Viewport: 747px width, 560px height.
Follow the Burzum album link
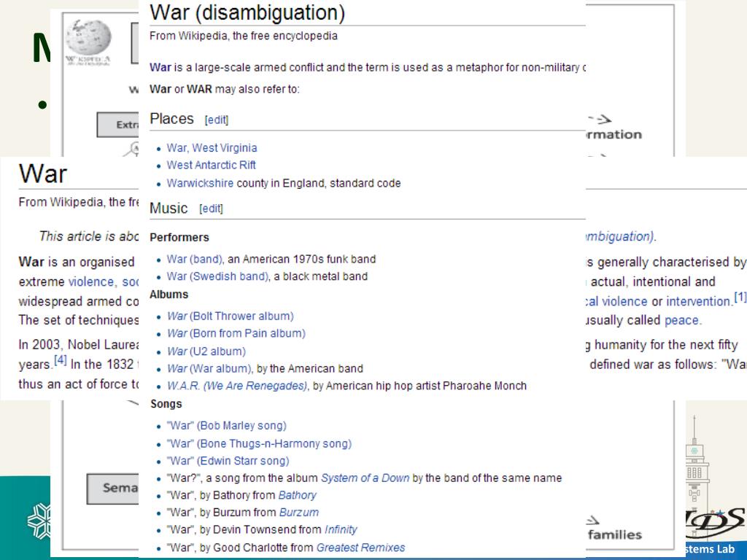tap(298, 513)
